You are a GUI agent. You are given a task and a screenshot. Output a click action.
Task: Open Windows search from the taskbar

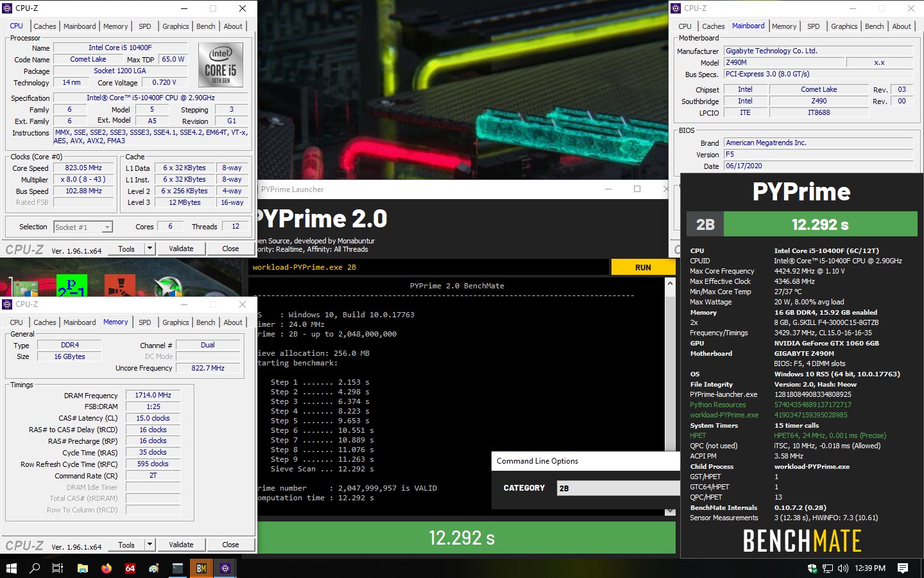pos(35,568)
